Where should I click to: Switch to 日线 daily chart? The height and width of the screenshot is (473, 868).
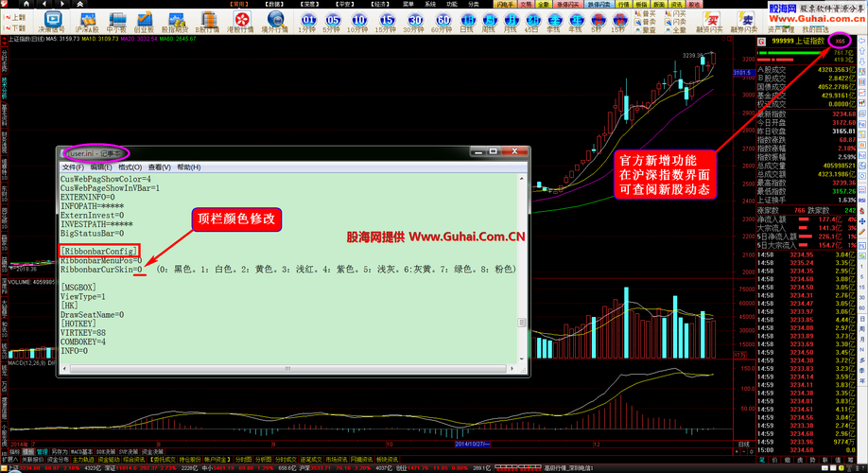point(467,23)
